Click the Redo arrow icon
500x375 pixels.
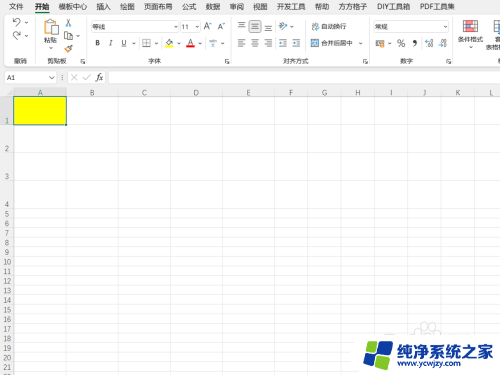(16, 35)
